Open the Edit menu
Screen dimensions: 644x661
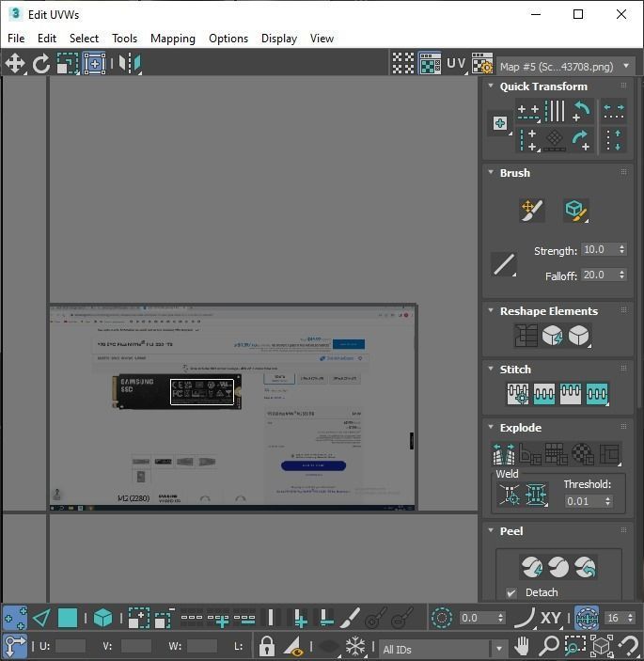click(47, 39)
